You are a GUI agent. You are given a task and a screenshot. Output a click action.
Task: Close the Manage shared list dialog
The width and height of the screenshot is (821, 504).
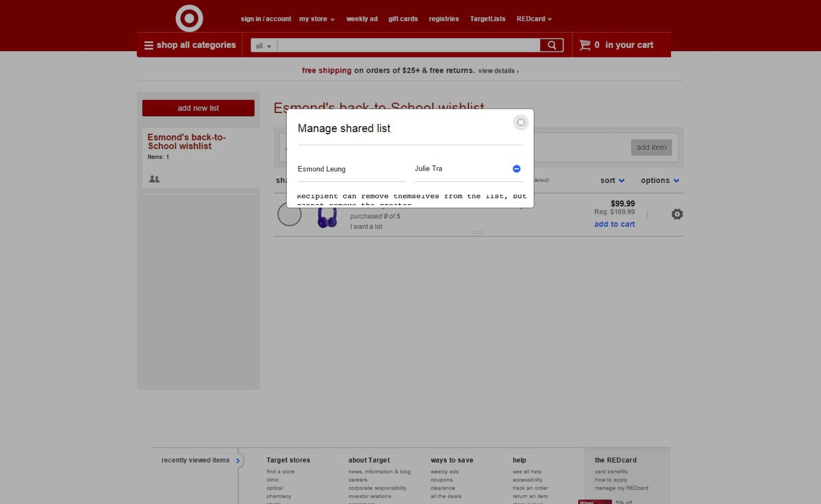pos(521,122)
